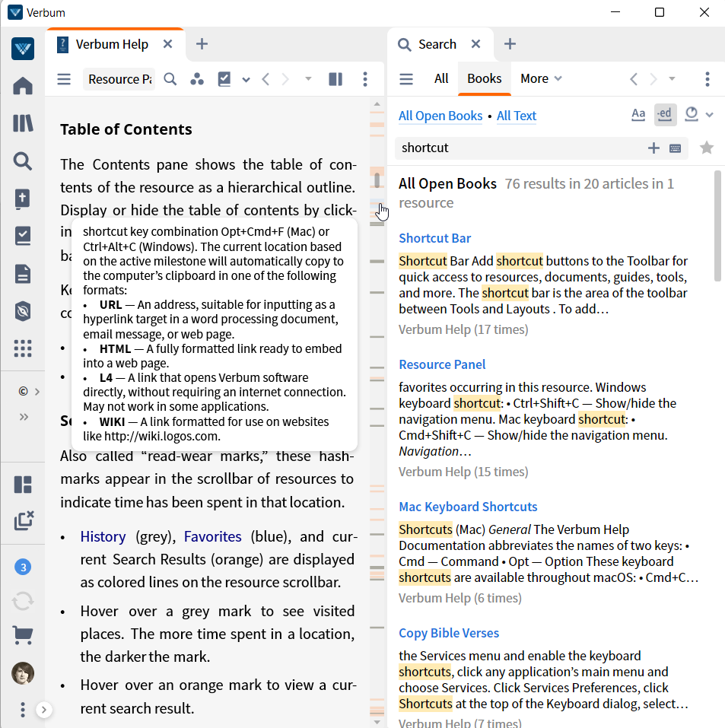Expand the sidebar with the double chevron
This screenshot has height=728, width=725.
coord(24,417)
